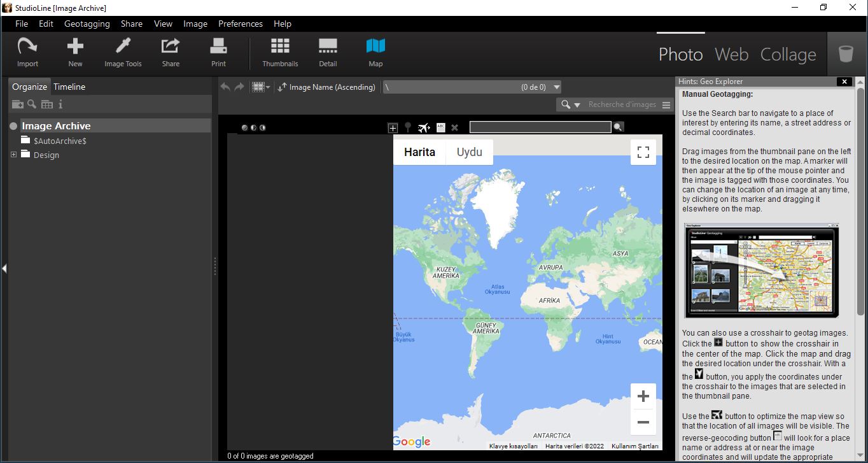Switch to Collage mode
Screen dimensions: 868x463
tap(788, 54)
